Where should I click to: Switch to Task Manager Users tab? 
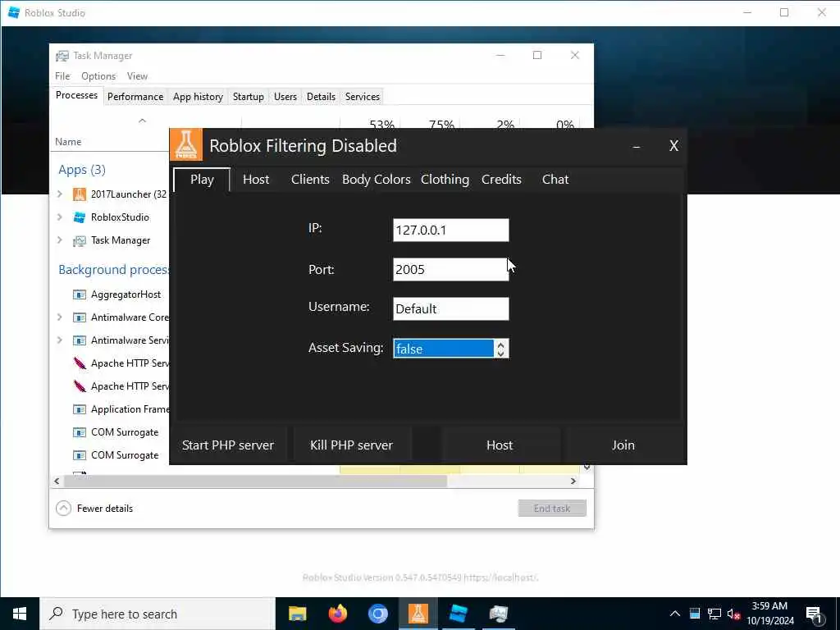coord(285,97)
